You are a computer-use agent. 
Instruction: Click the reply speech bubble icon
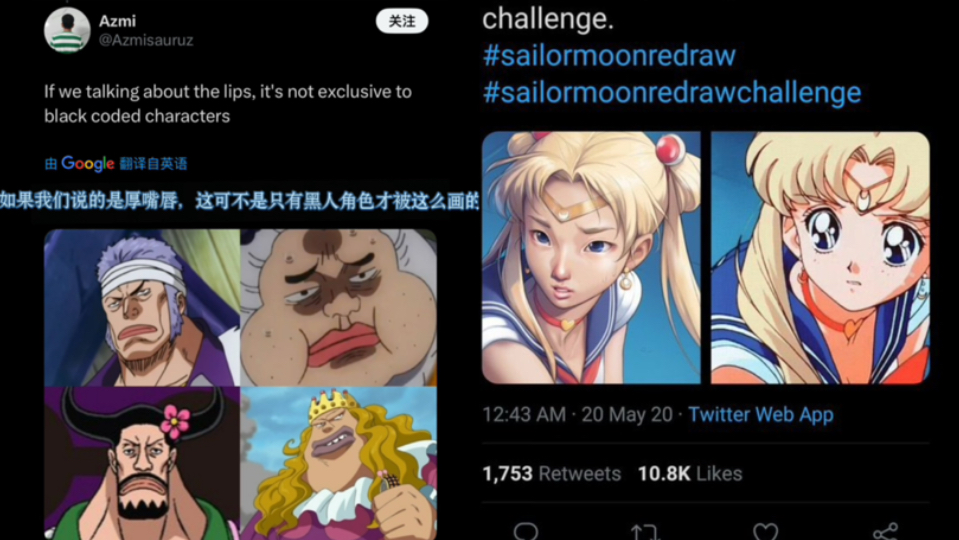[x=525, y=530]
